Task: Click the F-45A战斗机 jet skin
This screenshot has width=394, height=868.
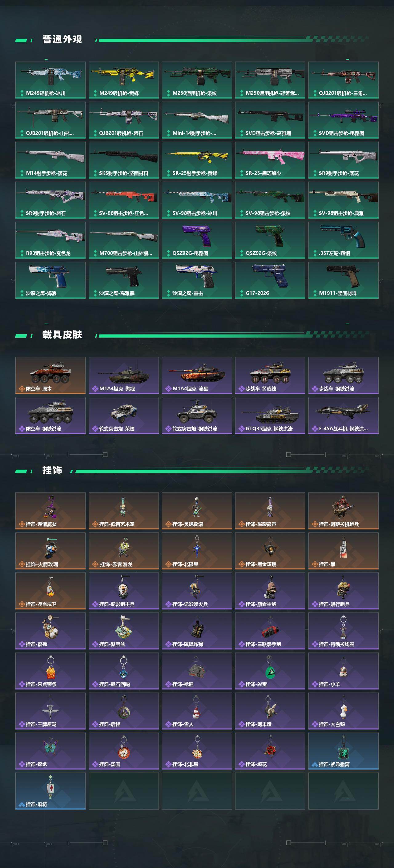Action: click(344, 416)
